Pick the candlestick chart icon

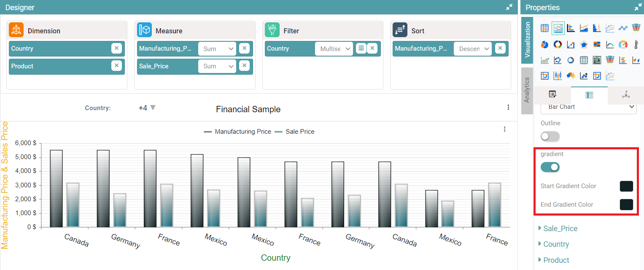(x=558, y=76)
